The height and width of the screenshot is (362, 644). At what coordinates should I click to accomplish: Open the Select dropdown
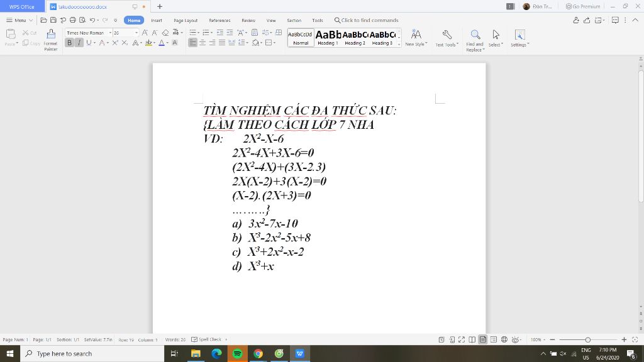tap(496, 38)
